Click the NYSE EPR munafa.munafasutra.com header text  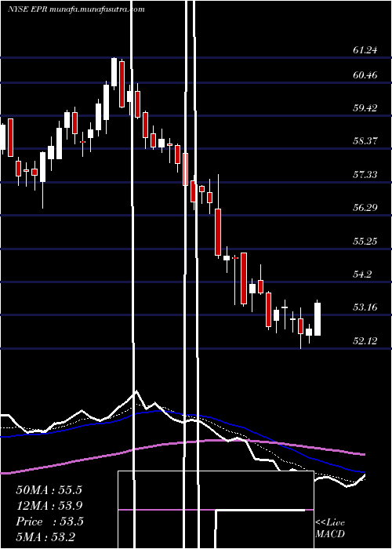pyautogui.click(x=76, y=9)
